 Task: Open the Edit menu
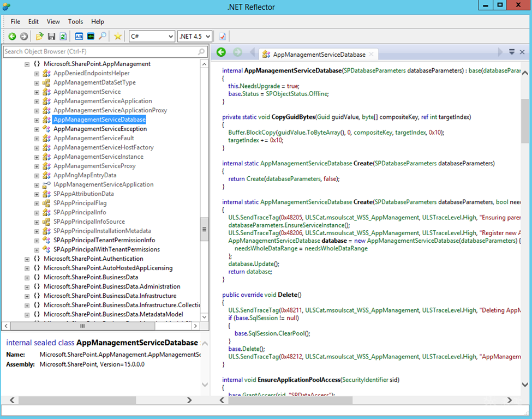[x=33, y=21]
